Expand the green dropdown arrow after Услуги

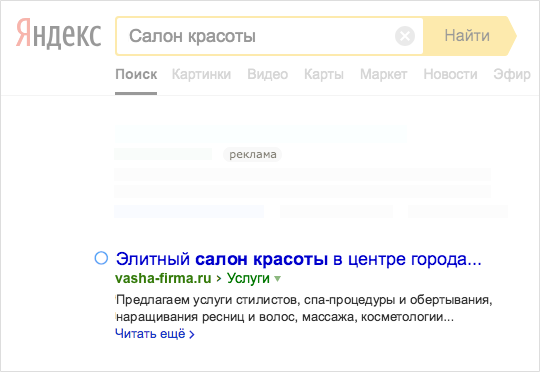click(278, 279)
